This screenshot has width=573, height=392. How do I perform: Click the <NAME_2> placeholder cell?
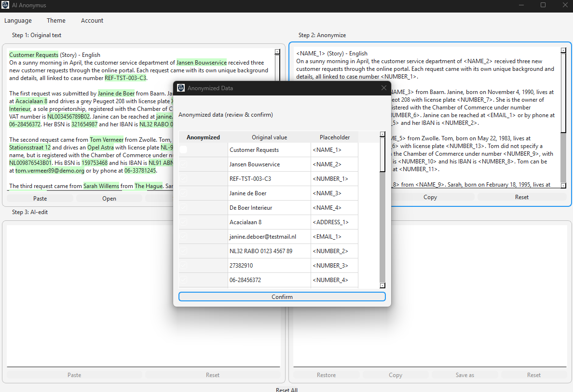pos(334,164)
